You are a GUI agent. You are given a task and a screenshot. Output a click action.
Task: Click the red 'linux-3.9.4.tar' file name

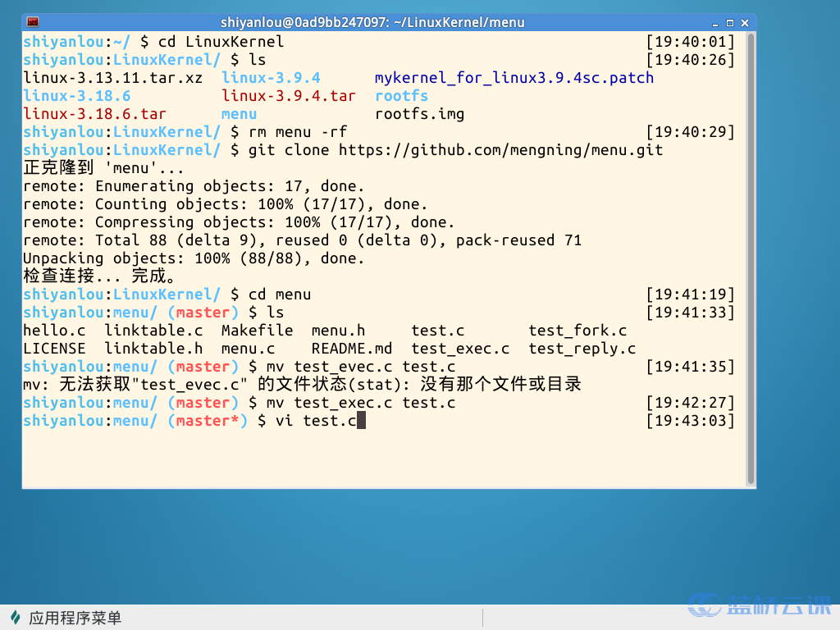[x=289, y=97]
